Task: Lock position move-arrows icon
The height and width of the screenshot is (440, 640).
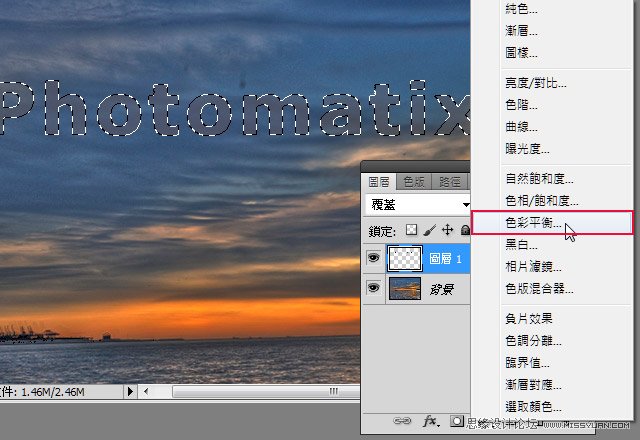Action: [448, 230]
